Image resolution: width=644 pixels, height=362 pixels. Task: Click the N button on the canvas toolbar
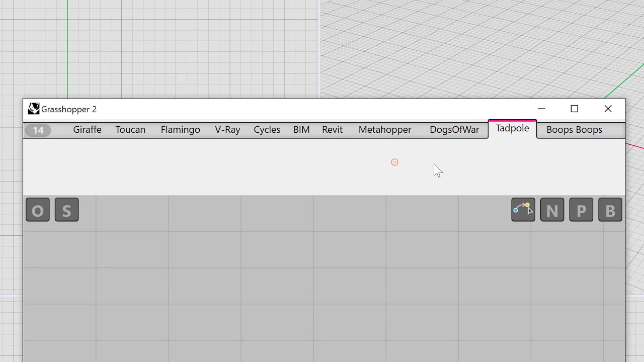[552, 210]
